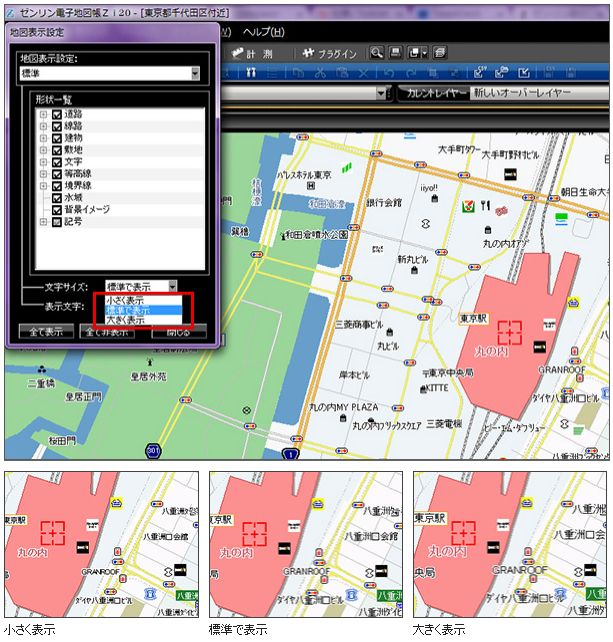Uncheck the 道路 checkbox
Screen dimensions: 613x642
click(x=57, y=115)
